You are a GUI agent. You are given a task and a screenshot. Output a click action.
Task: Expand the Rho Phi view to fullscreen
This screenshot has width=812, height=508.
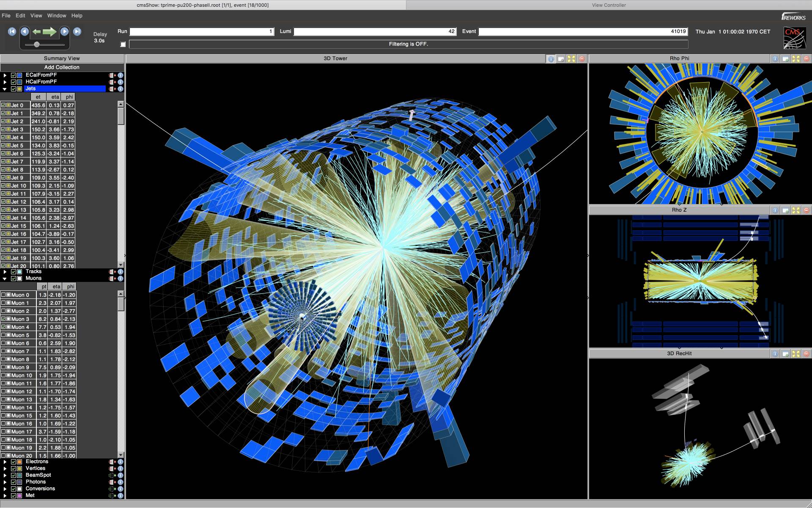[x=796, y=59]
